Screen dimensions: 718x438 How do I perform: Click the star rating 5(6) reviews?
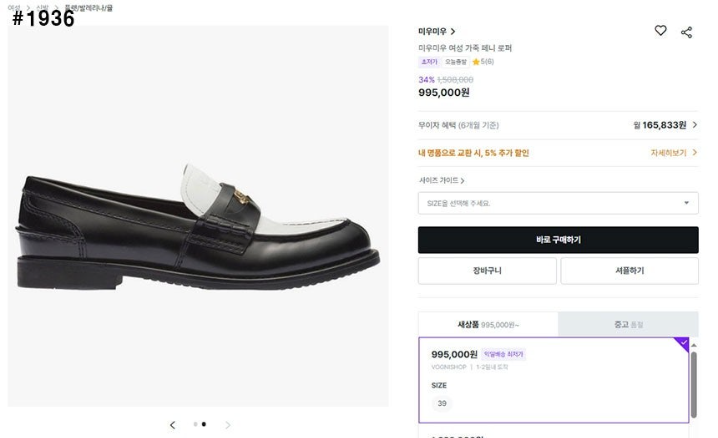pos(483,62)
